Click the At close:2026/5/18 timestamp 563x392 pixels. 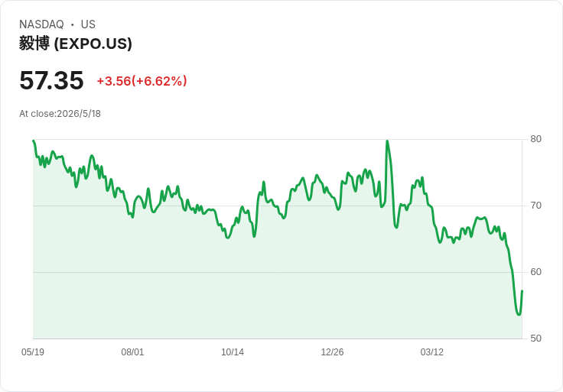tap(60, 114)
